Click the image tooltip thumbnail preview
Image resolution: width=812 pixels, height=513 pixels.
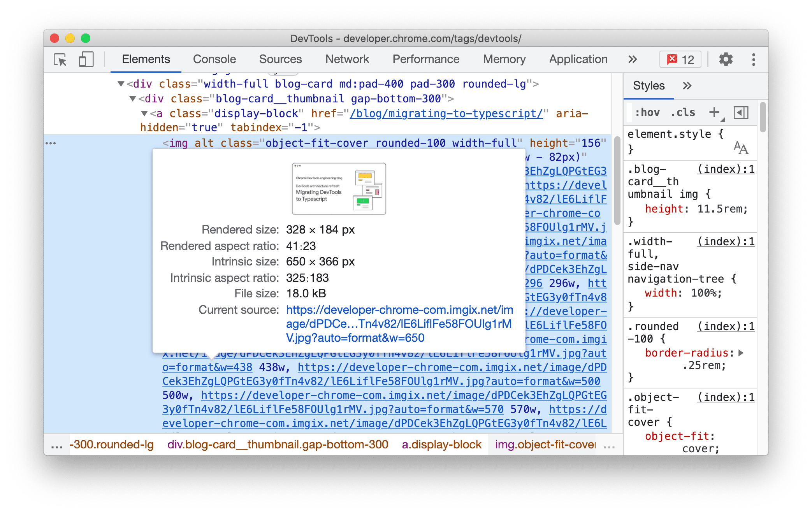pyautogui.click(x=337, y=188)
